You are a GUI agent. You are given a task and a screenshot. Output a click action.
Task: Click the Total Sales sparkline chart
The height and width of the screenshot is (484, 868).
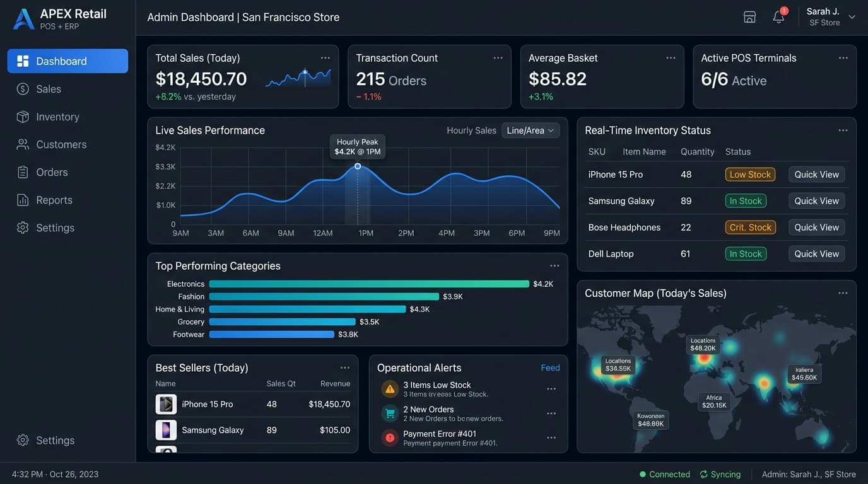298,78
